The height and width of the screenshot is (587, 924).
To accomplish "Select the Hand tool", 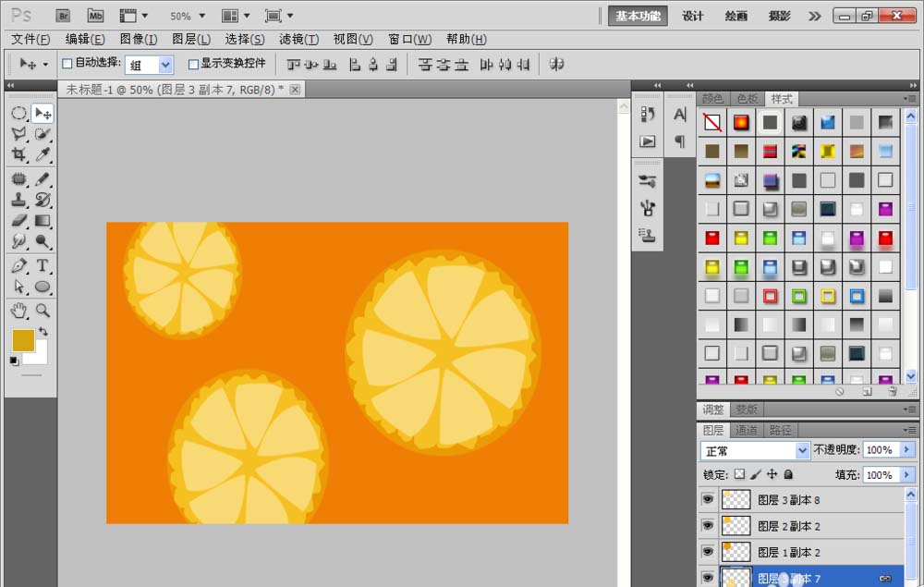I will coord(18,311).
